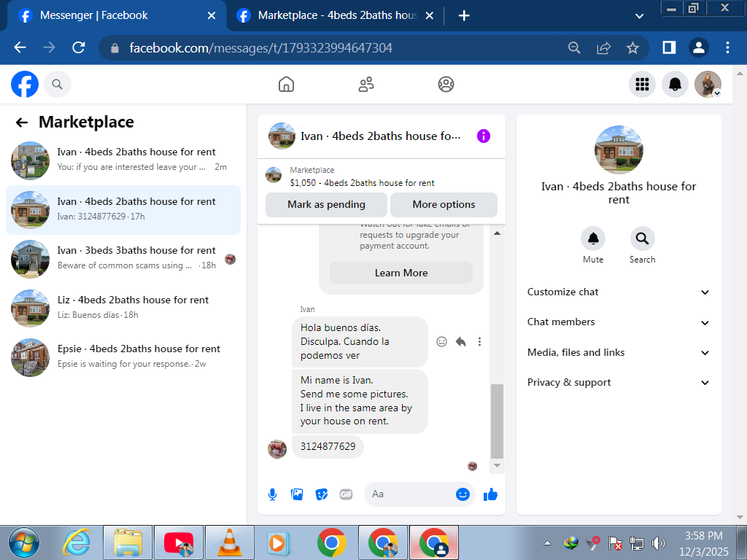The height and width of the screenshot is (560, 747).
Task: Click the chat scrollbar thumb
Action: (x=497, y=421)
